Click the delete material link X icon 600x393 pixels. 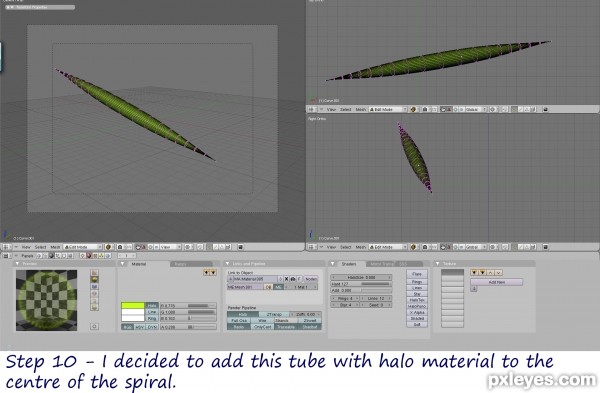[287, 279]
